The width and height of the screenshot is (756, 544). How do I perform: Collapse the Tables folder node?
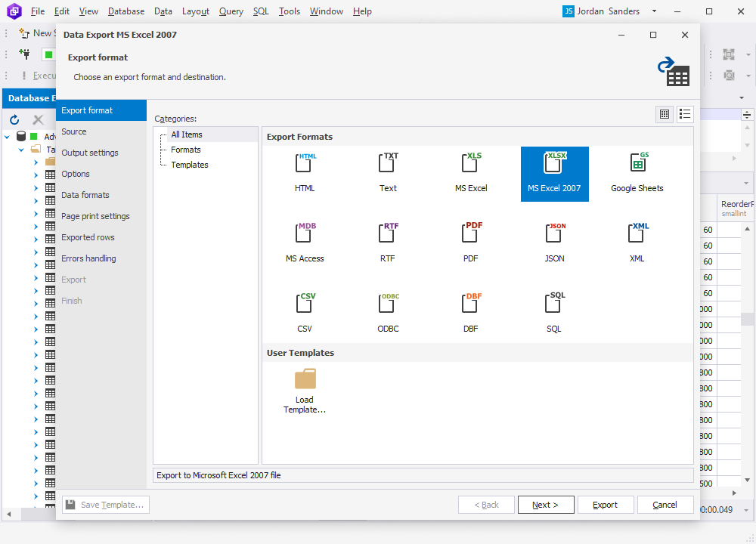point(21,150)
